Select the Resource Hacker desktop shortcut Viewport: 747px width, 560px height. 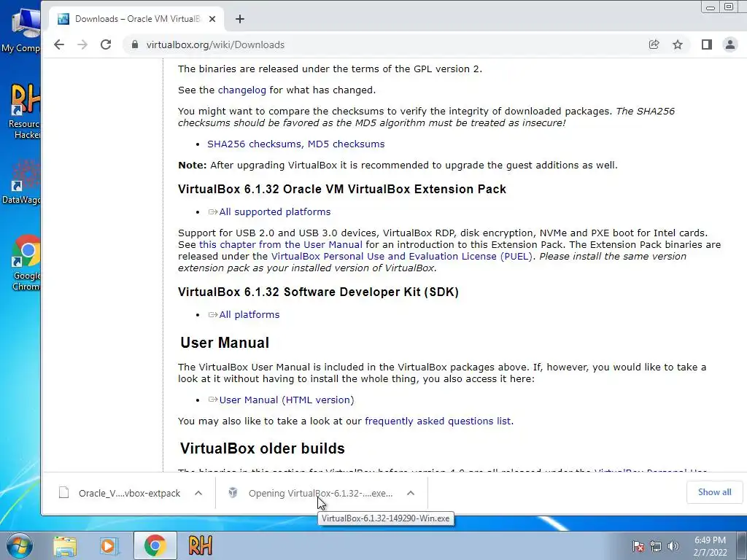coord(24,112)
